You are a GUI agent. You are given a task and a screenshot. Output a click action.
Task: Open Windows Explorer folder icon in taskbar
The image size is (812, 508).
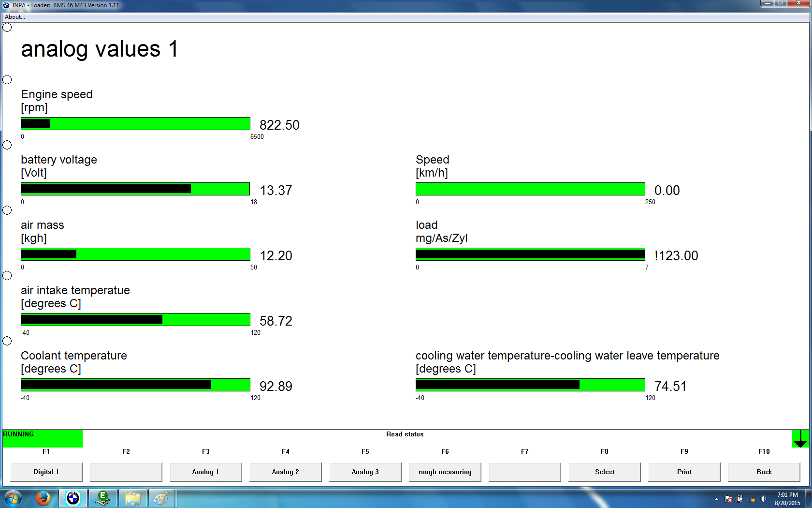coord(132,498)
